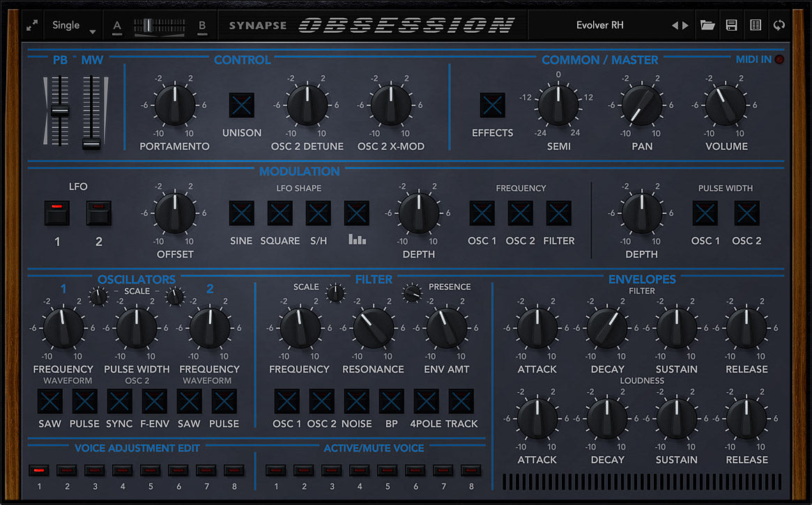Click oscillator 1 SCALE small knob
812x505 pixels.
click(98, 297)
